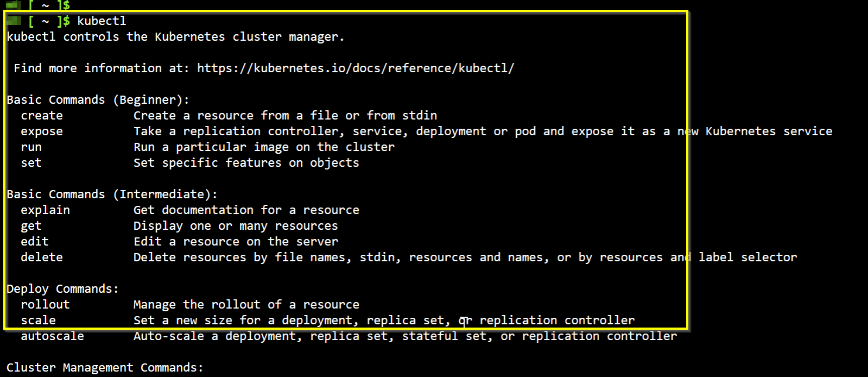Click description starting 'Take a replication controller'
868x377 pixels.
483,131
